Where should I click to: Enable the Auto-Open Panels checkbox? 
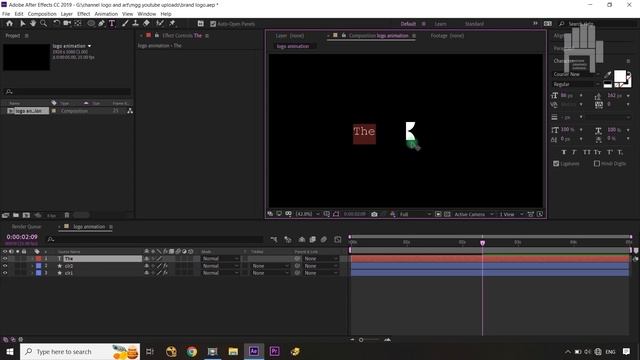point(213,24)
